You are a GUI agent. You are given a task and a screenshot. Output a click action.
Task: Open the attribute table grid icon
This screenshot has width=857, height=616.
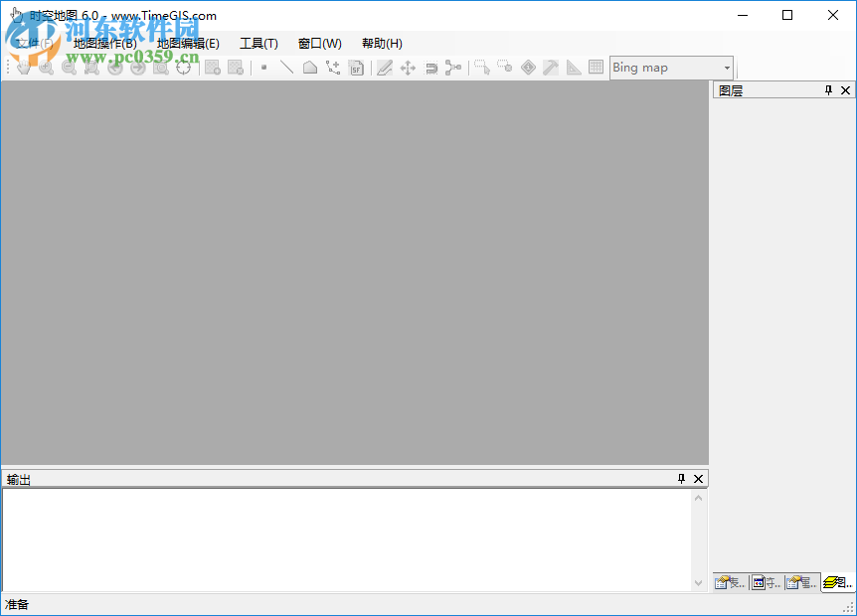point(597,67)
